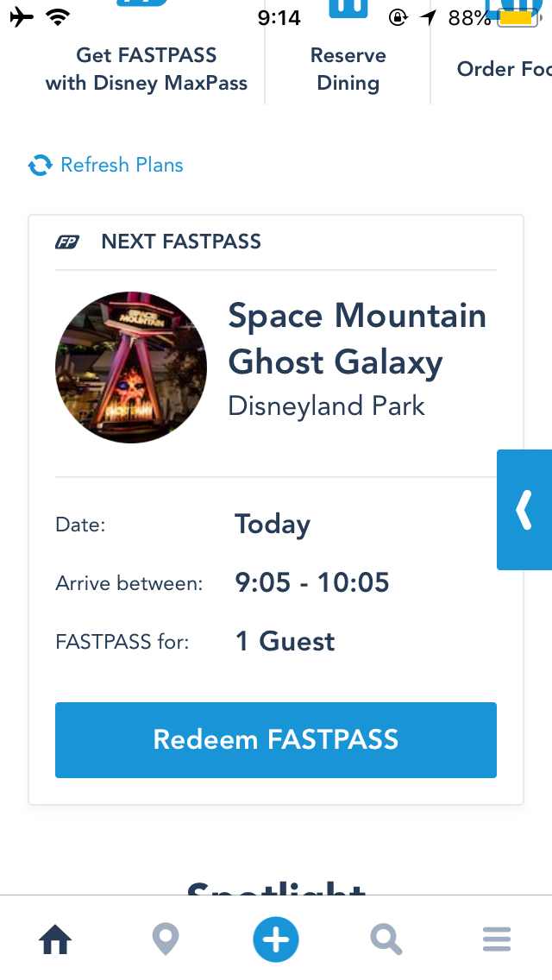The height and width of the screenshot is (980, 552).
Task: Tap the circular refresh arrows icon
Action: pos(40,165)
